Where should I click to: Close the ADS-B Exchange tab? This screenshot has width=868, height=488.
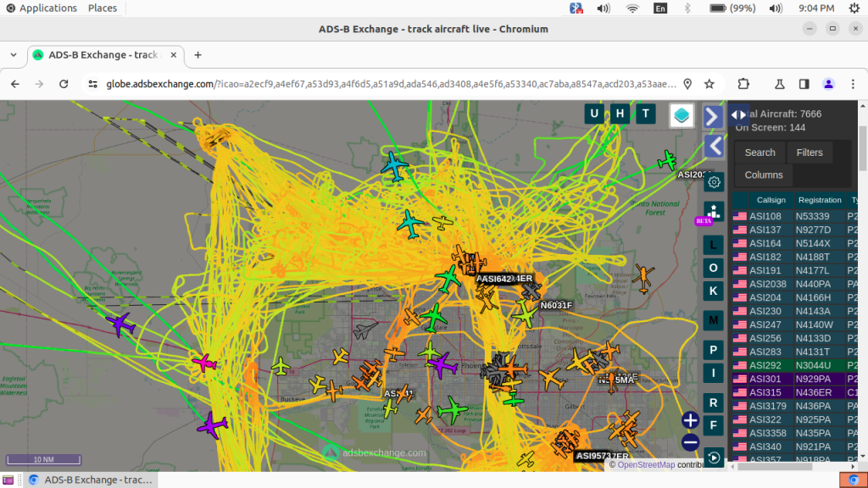(x=173, y=55)
